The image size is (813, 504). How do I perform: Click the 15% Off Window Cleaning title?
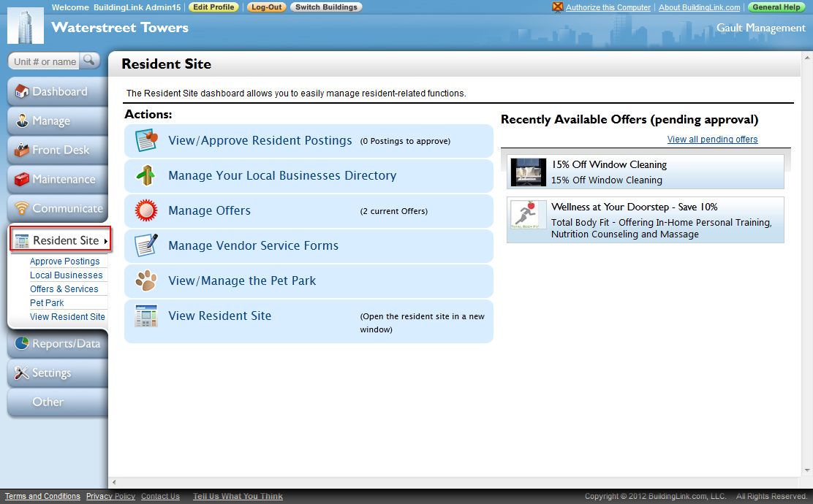click(x=609, y=164)
